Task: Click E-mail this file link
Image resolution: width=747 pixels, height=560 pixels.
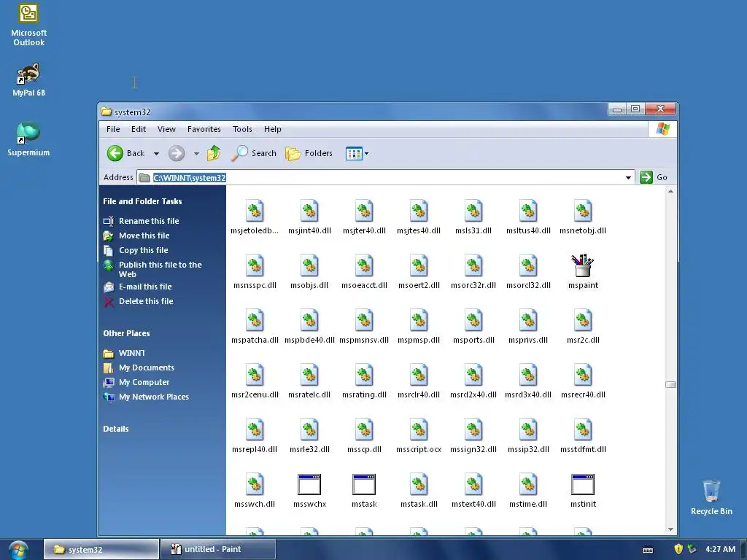Action: click(x=145, y=287)
